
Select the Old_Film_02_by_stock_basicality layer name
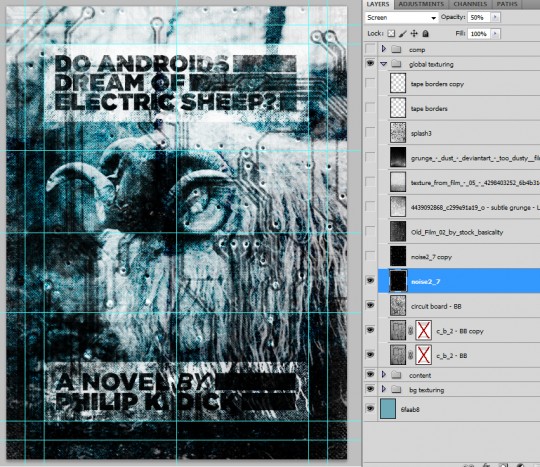pos(457,232)
